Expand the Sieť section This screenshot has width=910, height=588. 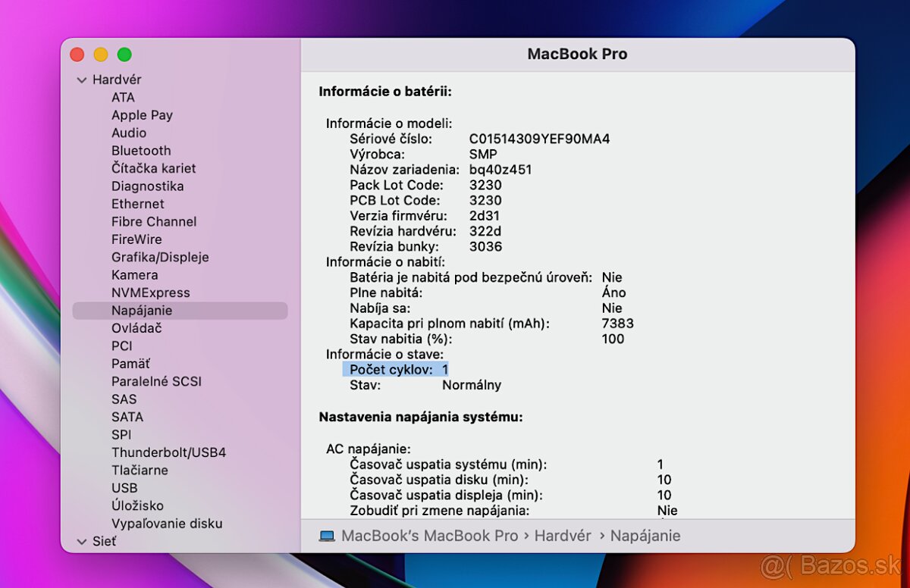82,541
